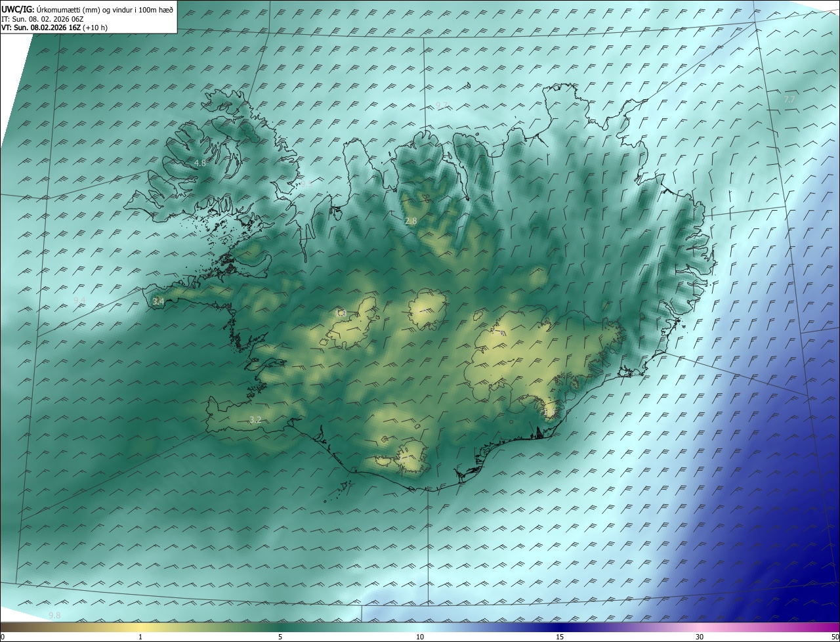Viewport: 840px width, 642px height.
Task: Click the 3.4 value on the Snæfellsnes peninsula
Action: point(158,301)
